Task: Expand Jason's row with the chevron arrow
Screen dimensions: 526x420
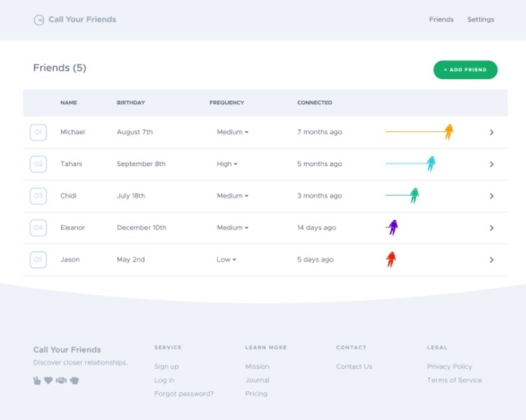Action: click(x=491, y=260)
